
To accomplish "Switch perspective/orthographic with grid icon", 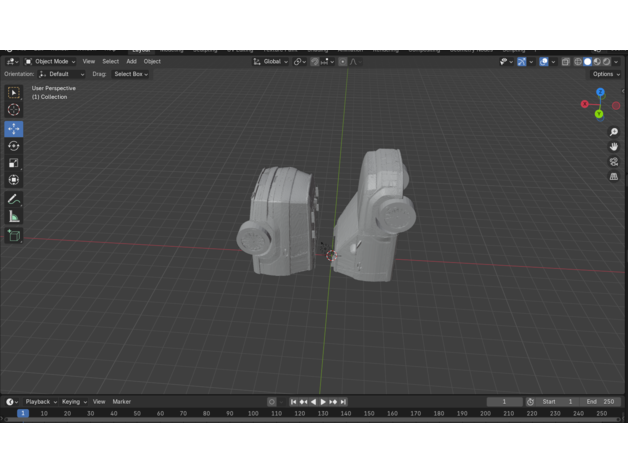I will (614, 177).
